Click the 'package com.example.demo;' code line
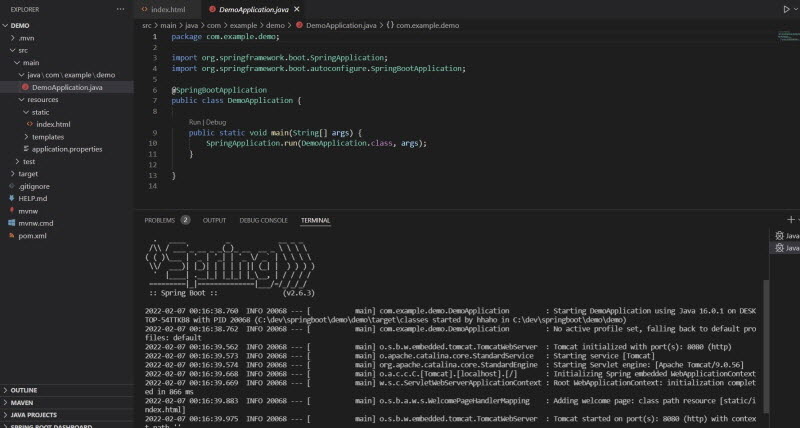Screen dimensions: 800x428 click(x=226, y=37)
